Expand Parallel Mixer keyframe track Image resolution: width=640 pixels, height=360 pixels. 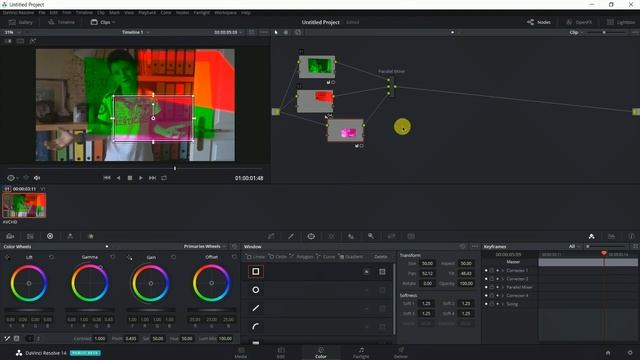pos(503,287)
